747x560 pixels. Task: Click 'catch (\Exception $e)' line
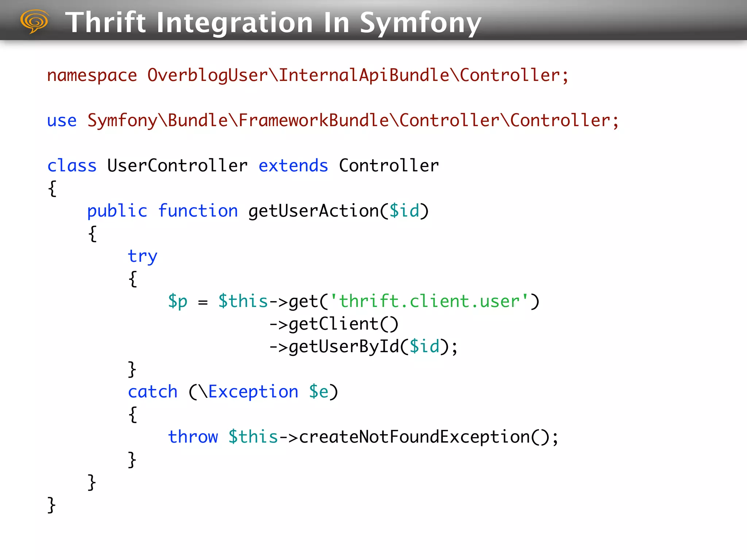pos(233,392)
